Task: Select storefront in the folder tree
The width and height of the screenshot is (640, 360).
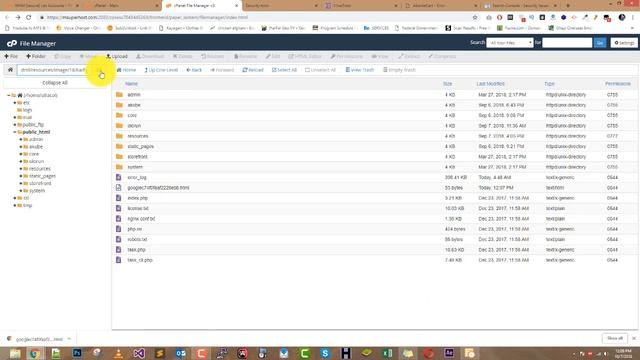Action: (x=40, y=184)
